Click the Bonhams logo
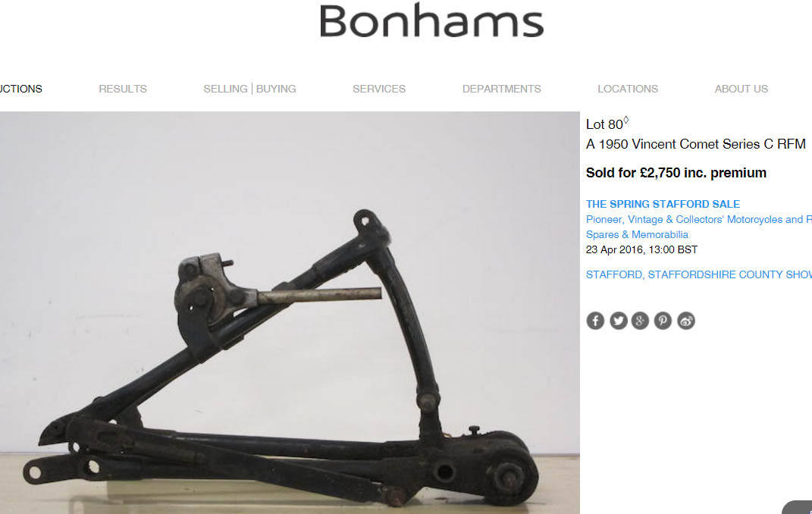 [431, 20]
